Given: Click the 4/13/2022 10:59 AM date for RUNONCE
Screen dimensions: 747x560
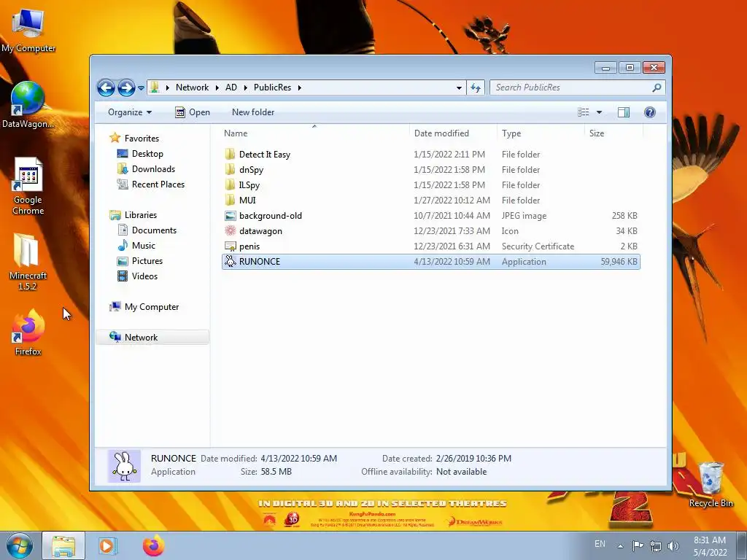Looking at the screenshot, I should (x=452, y=262).
